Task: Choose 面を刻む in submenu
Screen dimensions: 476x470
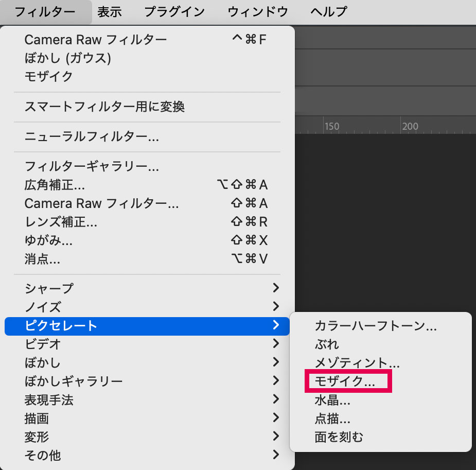Action: pos(381,437)
